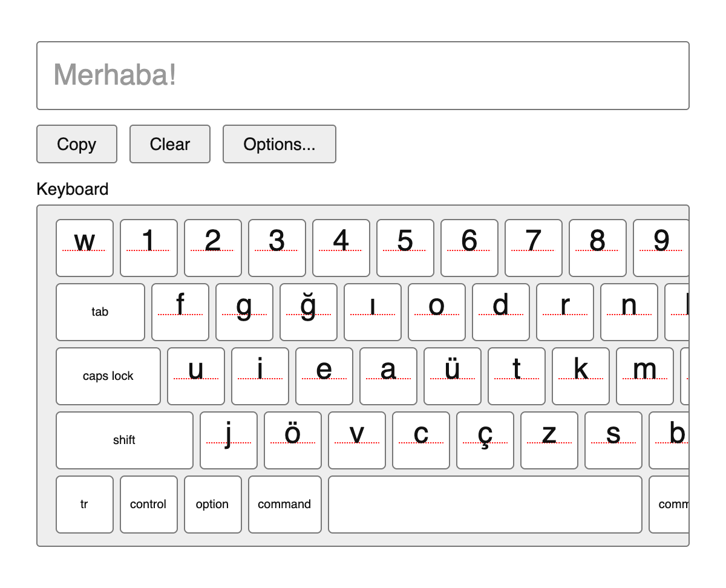Focus the Merhaba! text input

363,76
